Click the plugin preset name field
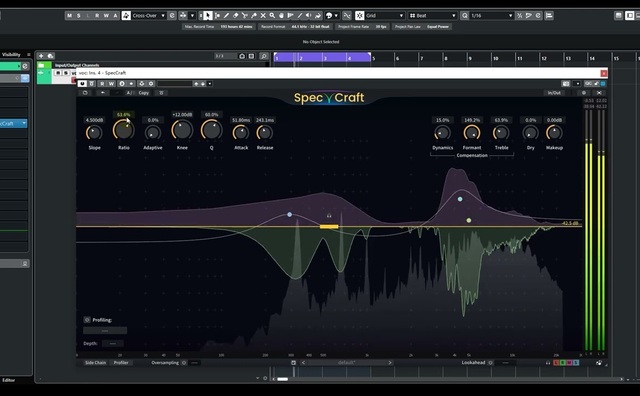The height and width of the screenshot is (396, 640). [x=175, y=84]
